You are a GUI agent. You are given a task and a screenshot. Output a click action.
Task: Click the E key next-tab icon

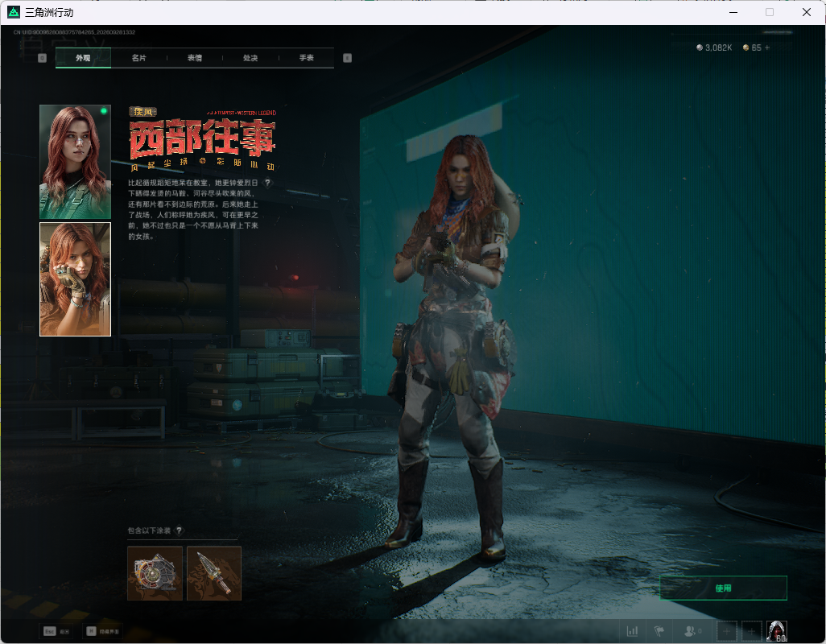pyautogui.click(x=347, y=58)
